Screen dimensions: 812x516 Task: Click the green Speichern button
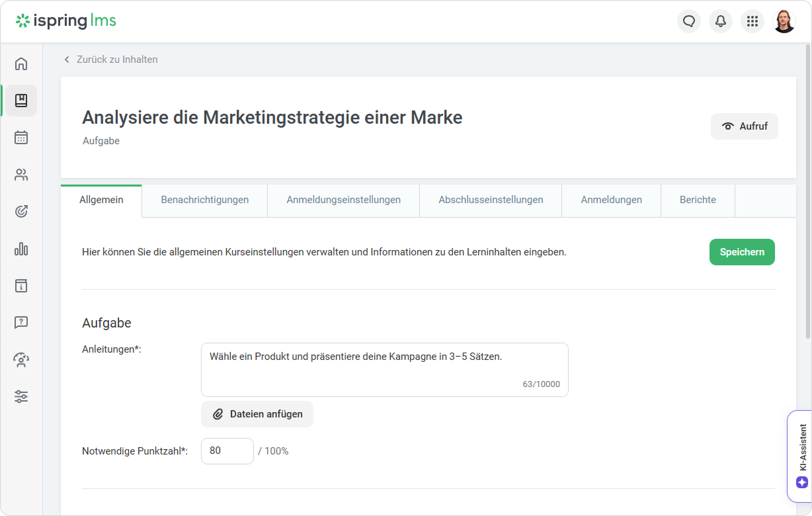pyautogui.click(x=742, y=252)
